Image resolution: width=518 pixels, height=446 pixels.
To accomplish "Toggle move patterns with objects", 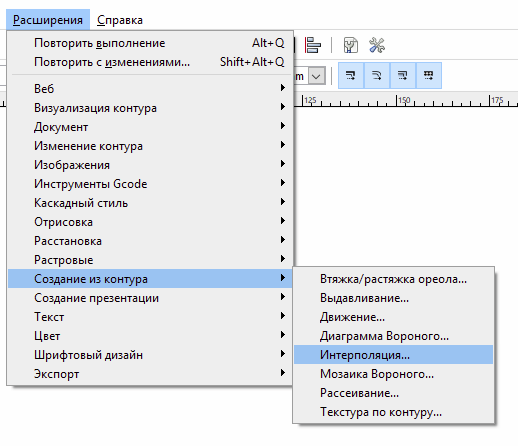I will pos(429,75).
